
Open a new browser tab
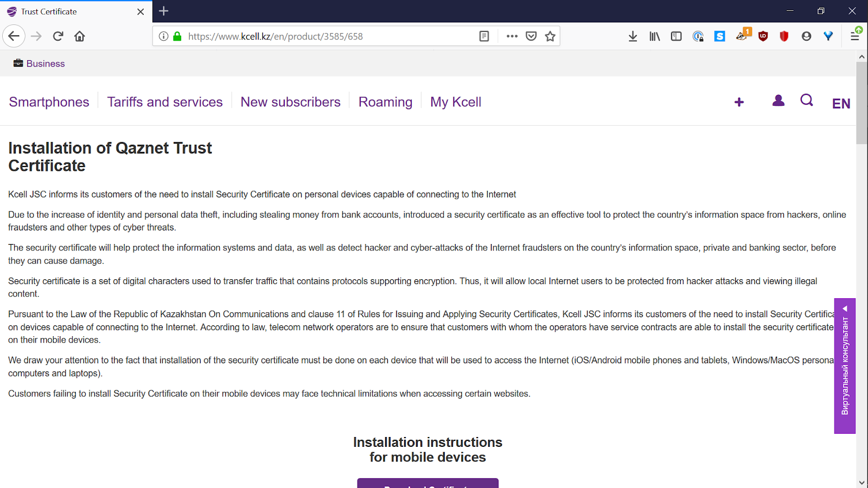[164, 11]
